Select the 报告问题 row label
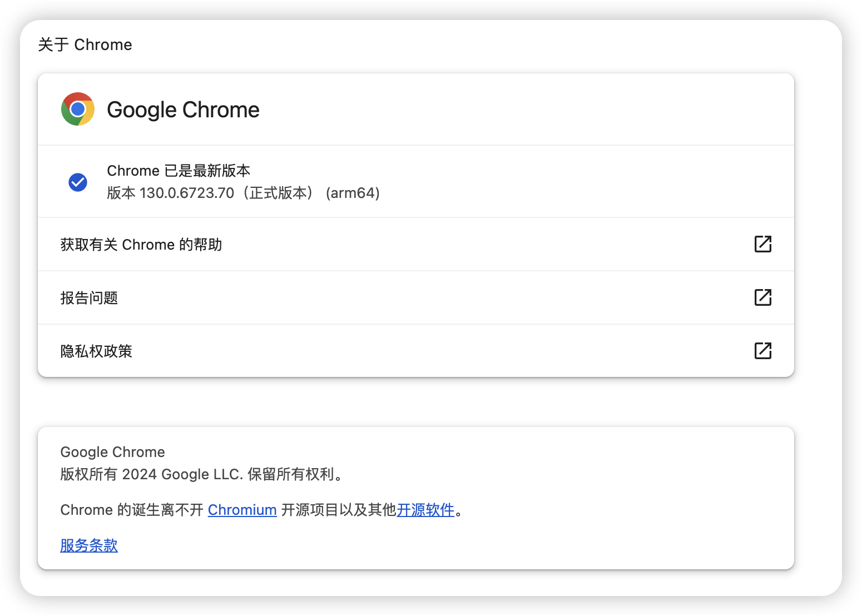 pos(89,298)
